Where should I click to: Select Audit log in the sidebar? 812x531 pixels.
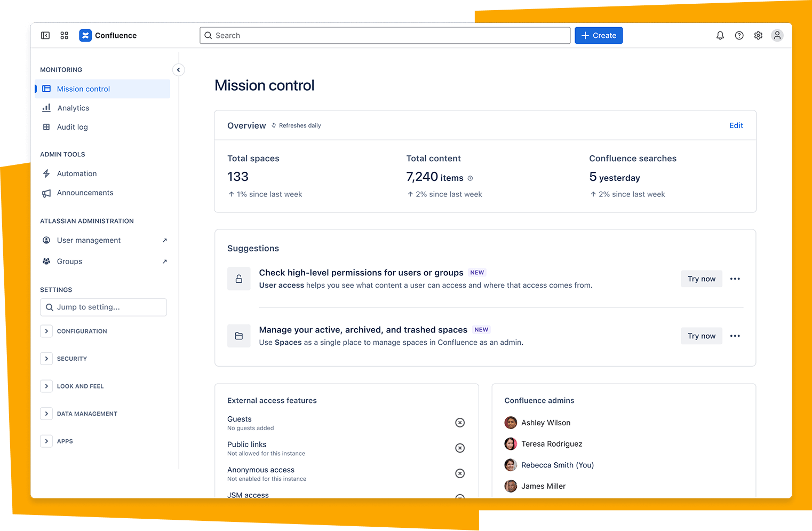point(72,127)
